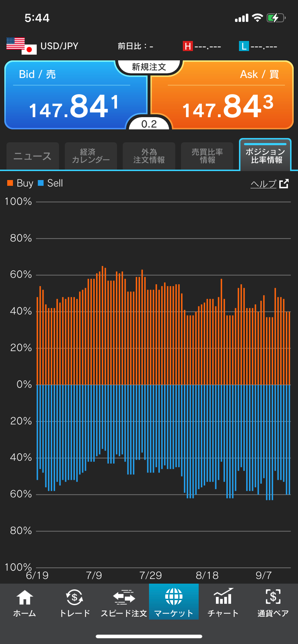This screenshot has width=298, height=644.
Task: Open the Chart bars icon
Action: point(223,597)
